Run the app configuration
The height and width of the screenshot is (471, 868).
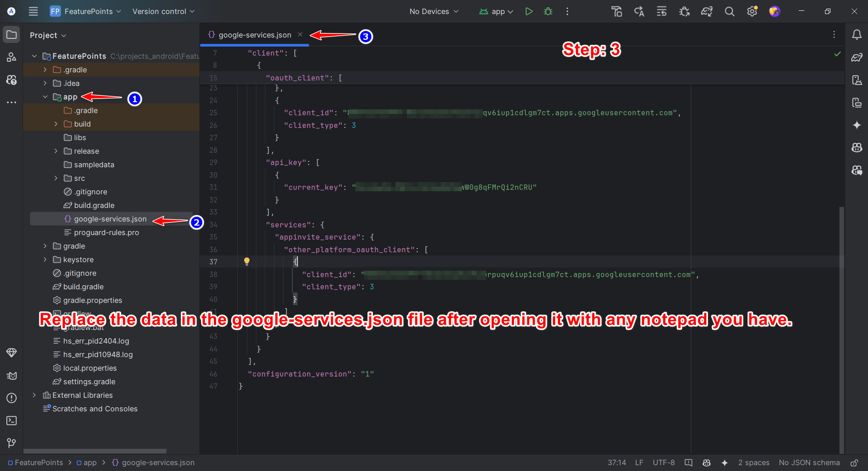click(x=529, y=11)
